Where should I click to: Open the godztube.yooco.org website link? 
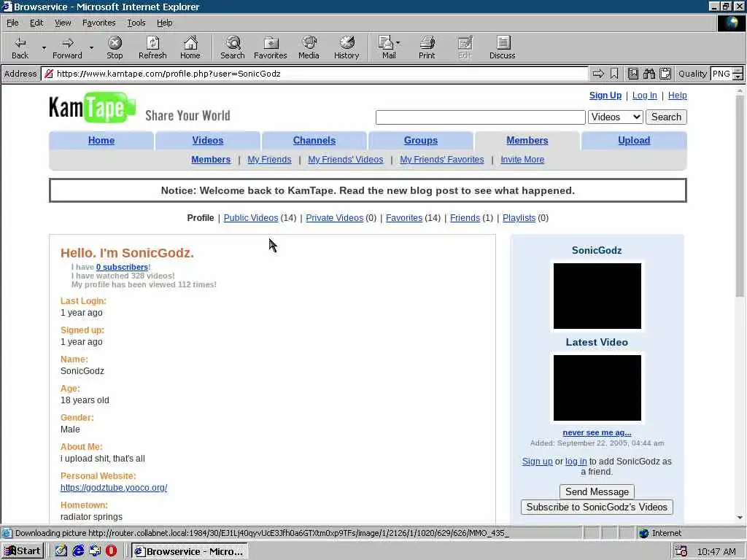114,488
